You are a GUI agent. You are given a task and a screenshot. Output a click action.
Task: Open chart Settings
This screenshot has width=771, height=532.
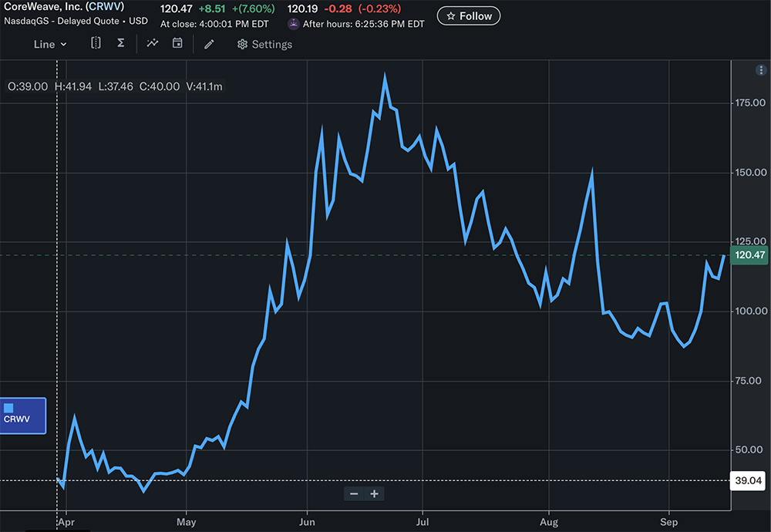(264, 44)
